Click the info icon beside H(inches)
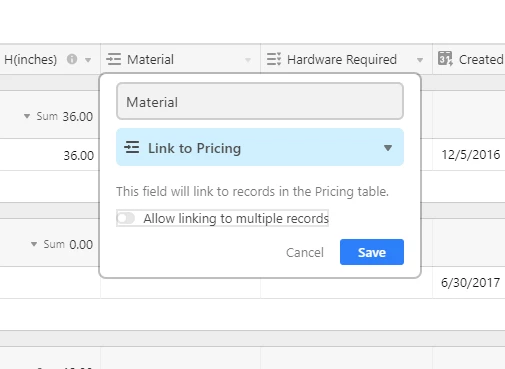This screenshot has height=369, width=505. (x=72, y=59)
